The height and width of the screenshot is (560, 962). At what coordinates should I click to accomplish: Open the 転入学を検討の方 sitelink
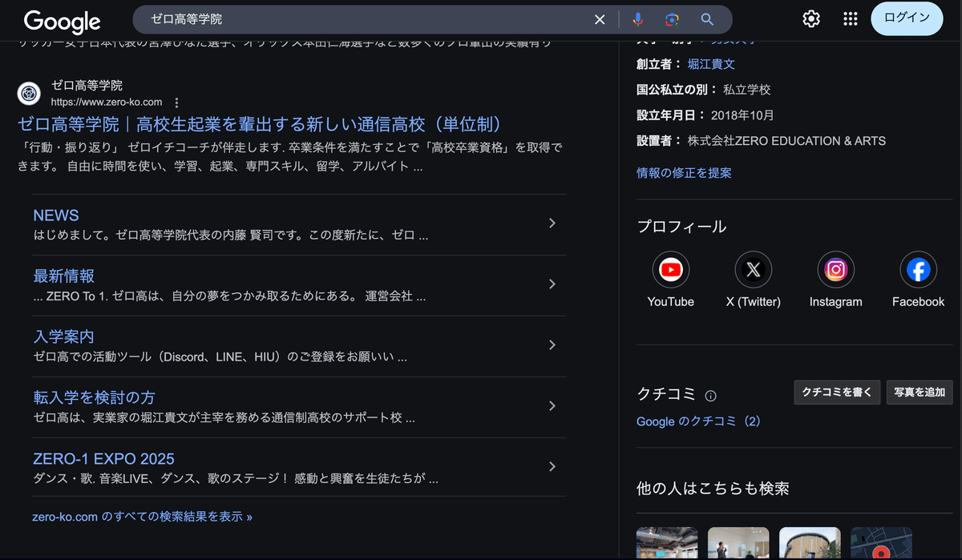(95, 398)
